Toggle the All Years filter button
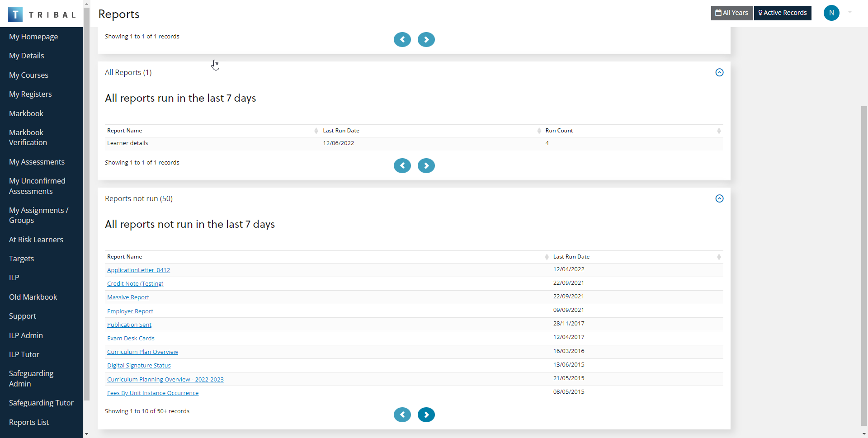The width and height of the screenshot is (868, 438). (731, 13)
